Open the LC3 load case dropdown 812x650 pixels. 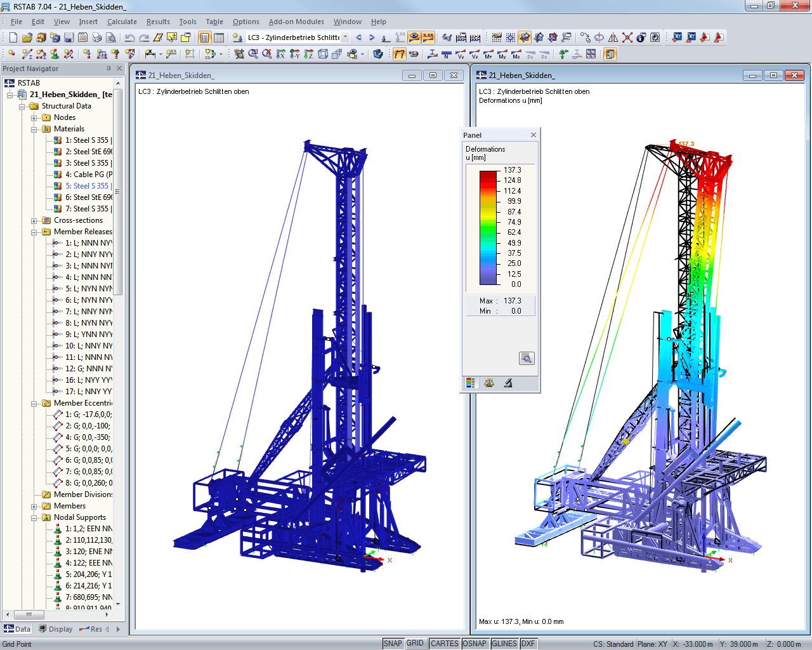(x=346, y=37)
